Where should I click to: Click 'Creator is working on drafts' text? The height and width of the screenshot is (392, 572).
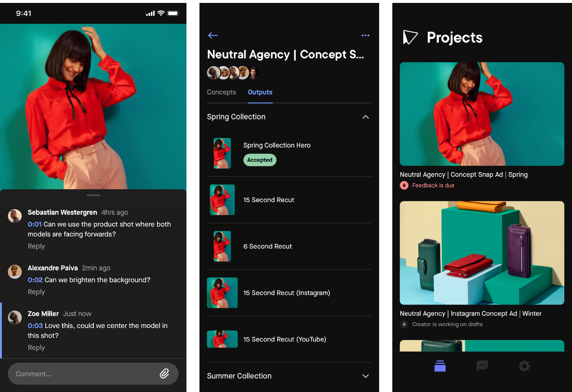click(x=447, y=324)
